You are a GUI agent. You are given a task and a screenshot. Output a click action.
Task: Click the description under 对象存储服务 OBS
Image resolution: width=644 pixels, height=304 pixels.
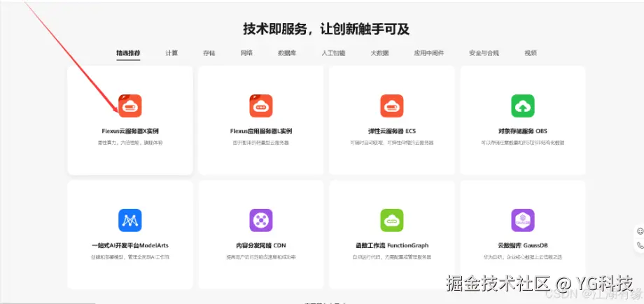click(523, 143)
